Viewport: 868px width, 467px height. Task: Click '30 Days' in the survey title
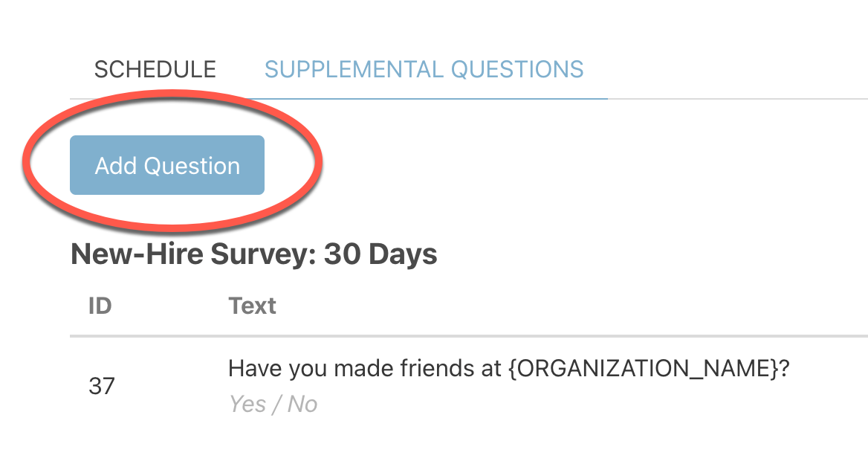coord(380,254)
